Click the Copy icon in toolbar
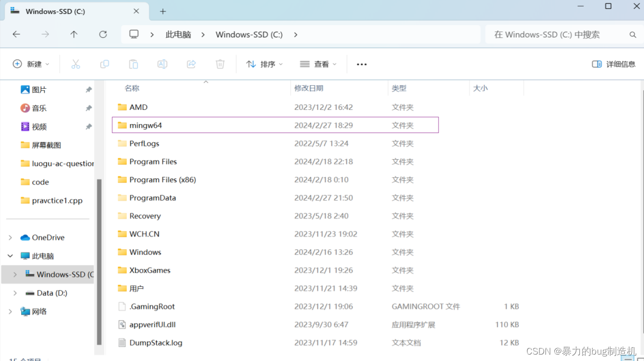This screenshot has height=361, width=644. 104,64
